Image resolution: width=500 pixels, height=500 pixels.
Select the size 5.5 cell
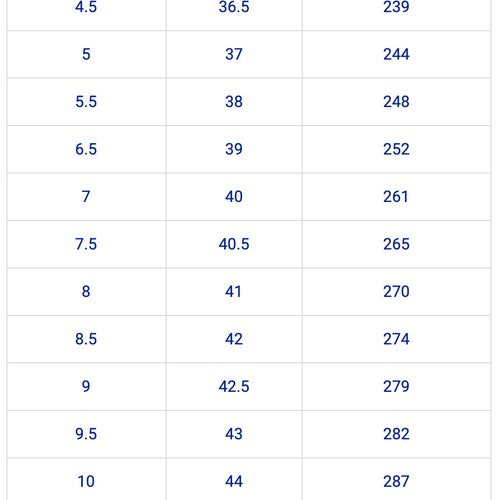(x=86, y=102)
